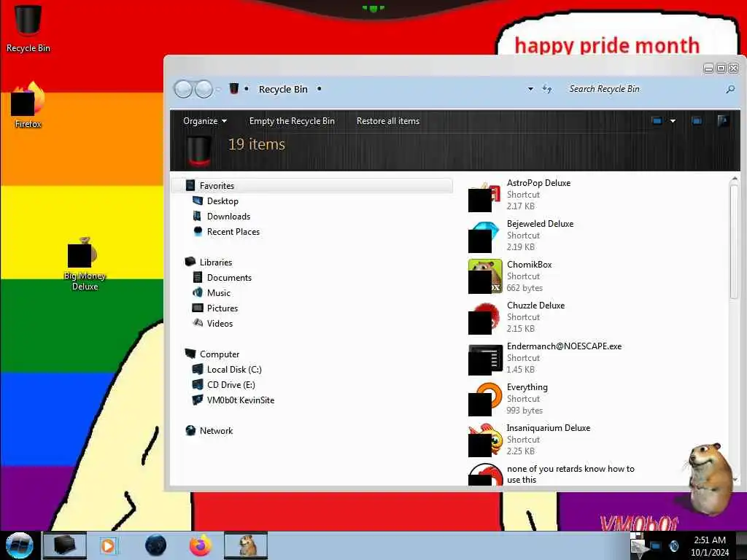Click the Chuzzle Deluxe file name
Image resolution: width=747 pixels, height=560 pixels.
(535, 306)
